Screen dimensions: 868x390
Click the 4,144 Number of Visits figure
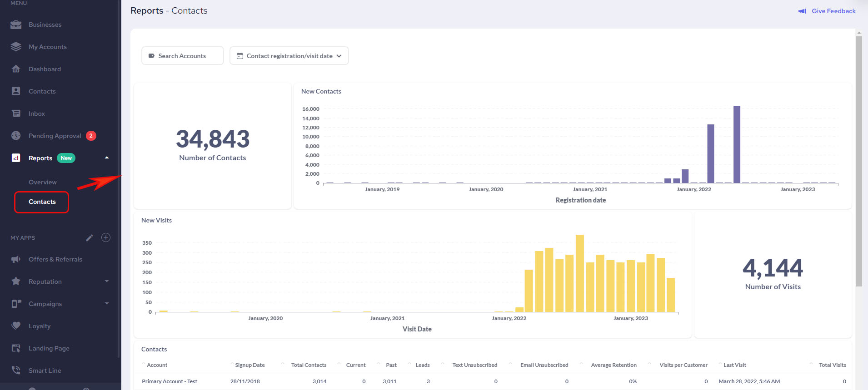point(773,268)
